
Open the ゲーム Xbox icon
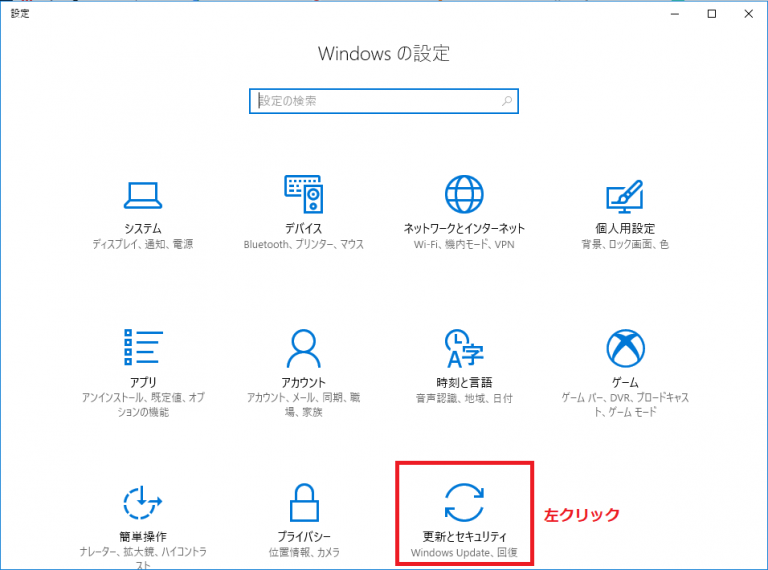click(625, 348)
